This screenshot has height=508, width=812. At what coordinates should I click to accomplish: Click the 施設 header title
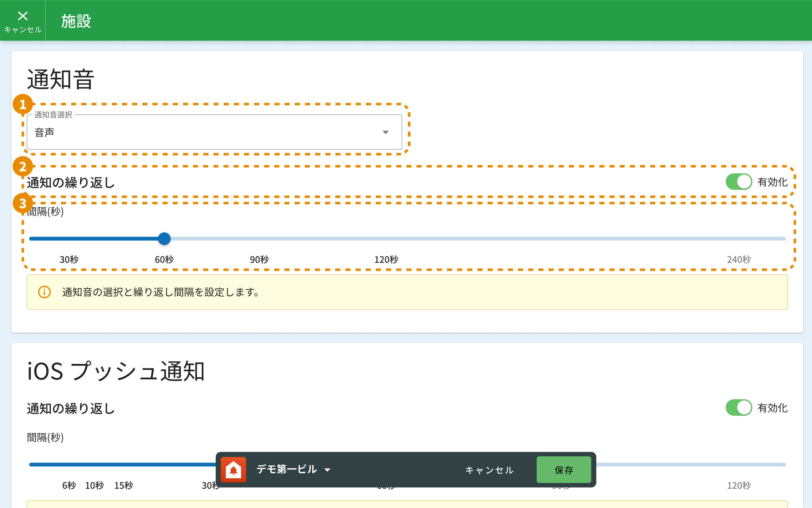[76, 21]
